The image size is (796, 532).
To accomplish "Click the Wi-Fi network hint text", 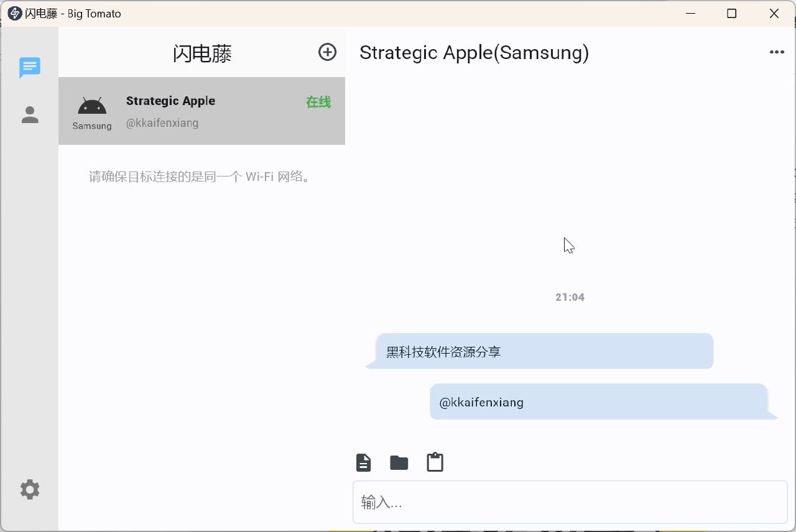I will click(200, 177).
